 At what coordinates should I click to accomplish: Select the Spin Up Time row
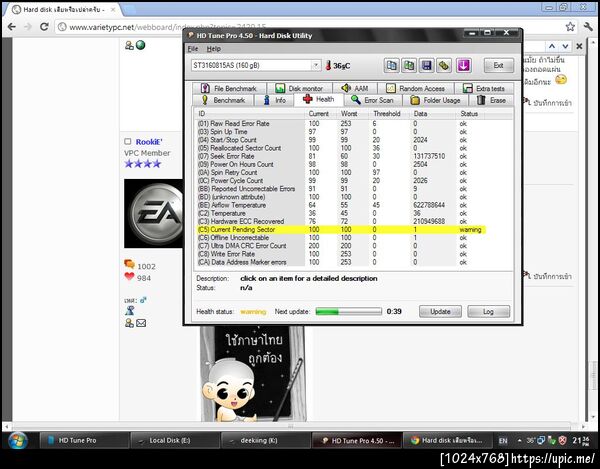[x=341, y=132]
